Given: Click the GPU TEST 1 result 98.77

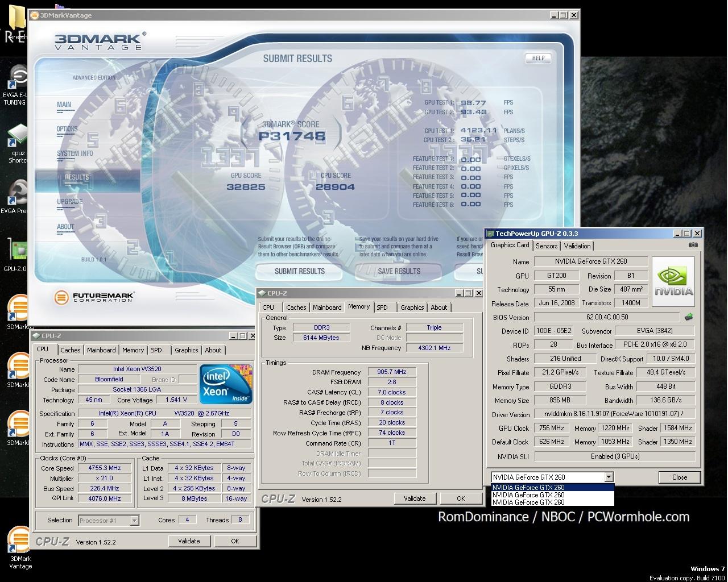Looking at the screenshot, I should click(x=473, y=103).
